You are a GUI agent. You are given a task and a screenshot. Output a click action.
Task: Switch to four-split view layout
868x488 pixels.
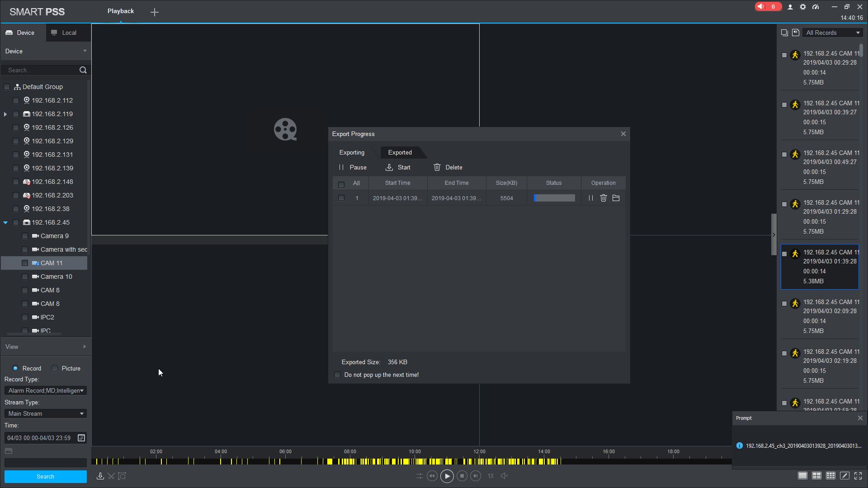[x=816, y=476]
